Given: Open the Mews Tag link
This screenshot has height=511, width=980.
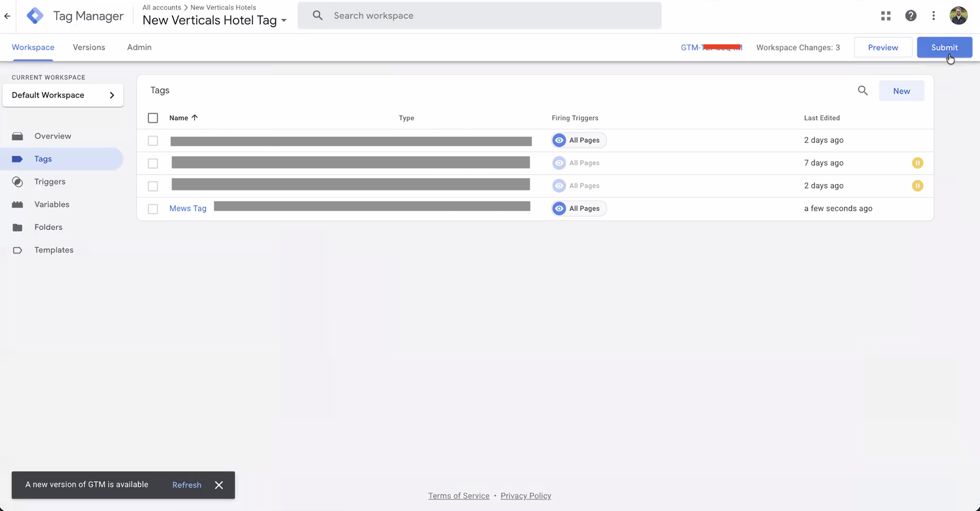Looking at the screenshot, I should tap(187, 208).
